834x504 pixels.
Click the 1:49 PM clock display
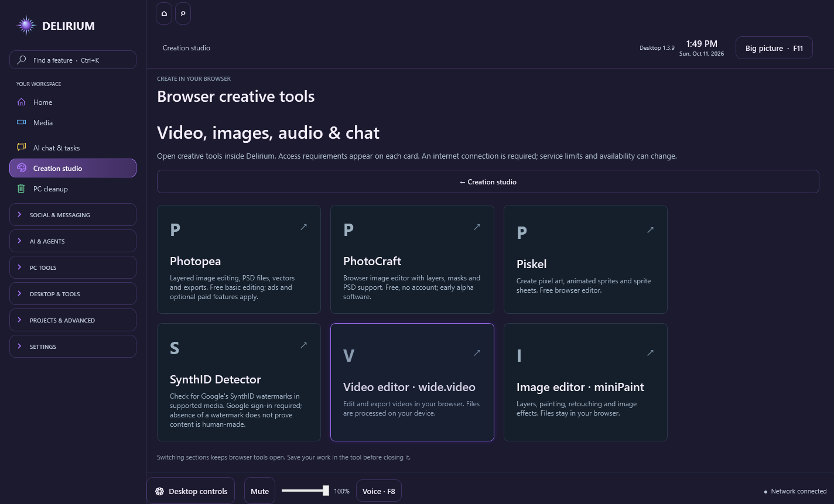[702, 44]
